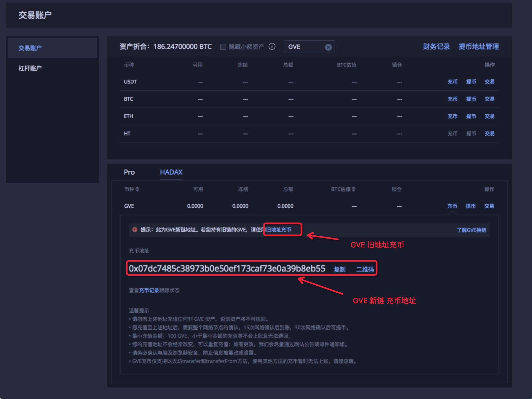The image size is (532, 399).
Task: Click the BTC估值 column header in the top table
Action: tap(347, 65)
